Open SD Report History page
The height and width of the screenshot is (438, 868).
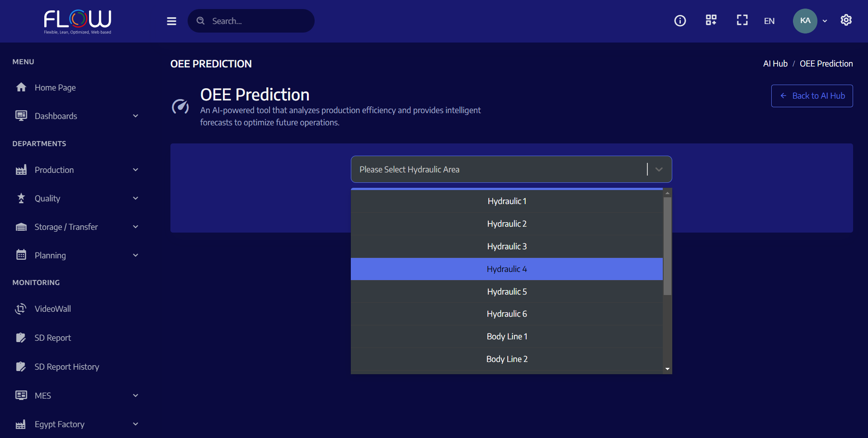pyautogui.click(x=66, y=367)
